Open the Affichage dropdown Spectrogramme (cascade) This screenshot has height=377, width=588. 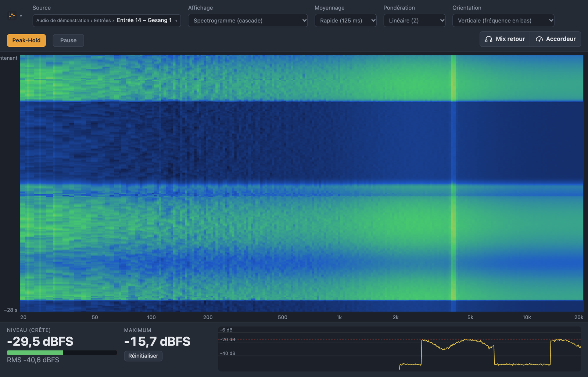click(x=248, y=21)
